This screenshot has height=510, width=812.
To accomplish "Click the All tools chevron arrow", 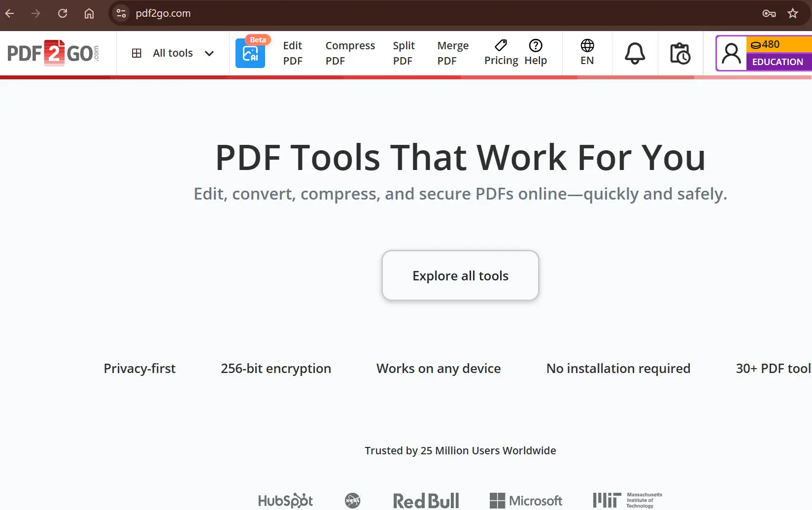I will [209, 53].
